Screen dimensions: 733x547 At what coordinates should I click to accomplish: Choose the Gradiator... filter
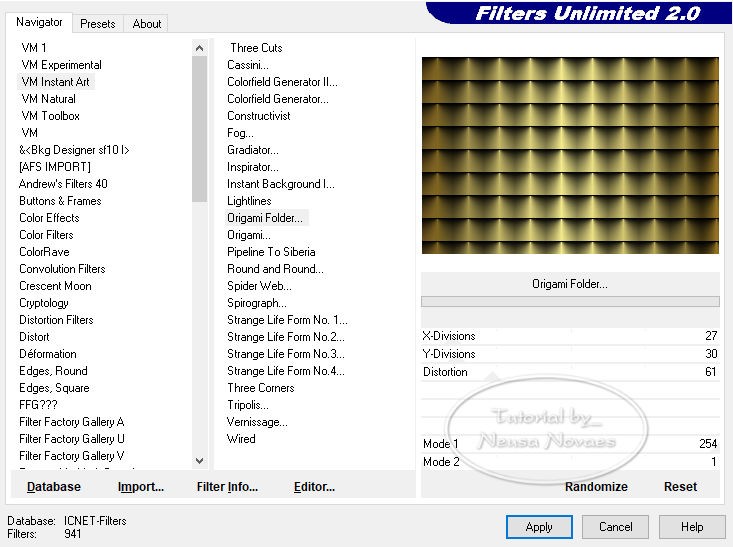point(252,150)
